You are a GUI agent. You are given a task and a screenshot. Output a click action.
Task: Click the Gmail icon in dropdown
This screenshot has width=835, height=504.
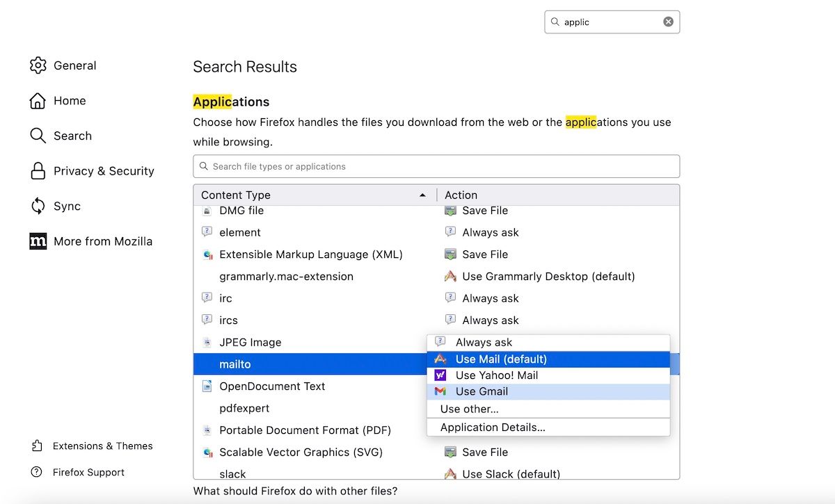[440, 391]
